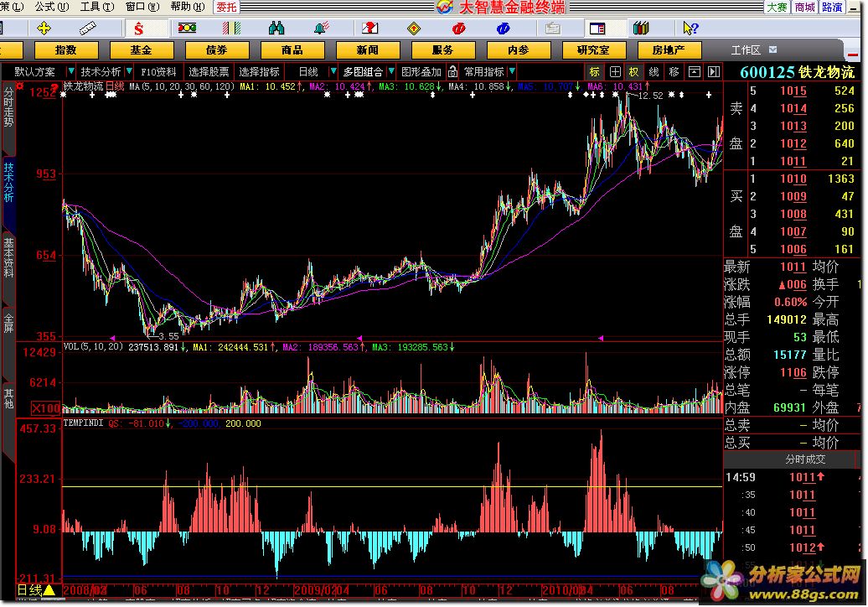Click the red circular info icon
The height and width of the screenshot is (607, 868).
coord(458,29)
